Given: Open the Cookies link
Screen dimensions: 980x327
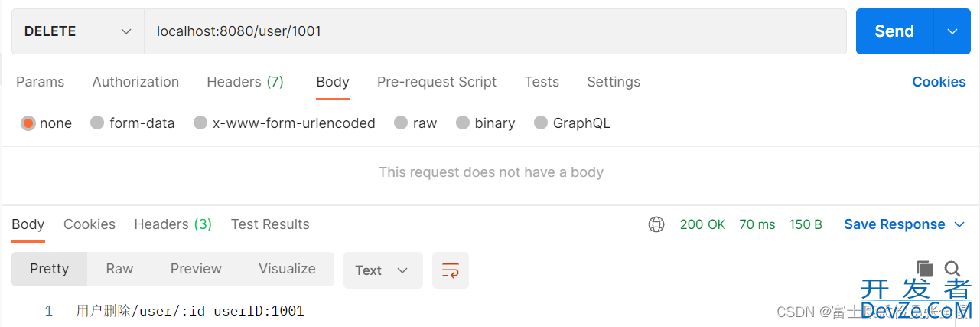Looking at the screenshot, I should pos(939,82).
